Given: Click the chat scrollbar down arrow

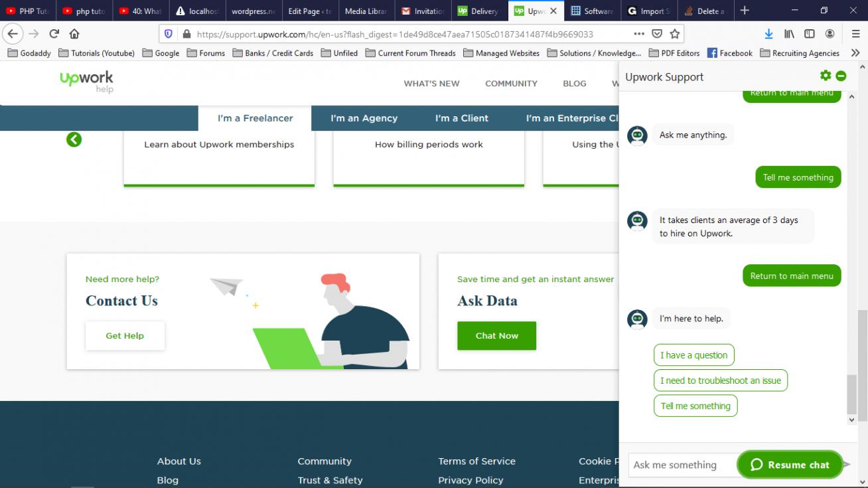Looking at the screenshot, I should click(x=852, y=420).
